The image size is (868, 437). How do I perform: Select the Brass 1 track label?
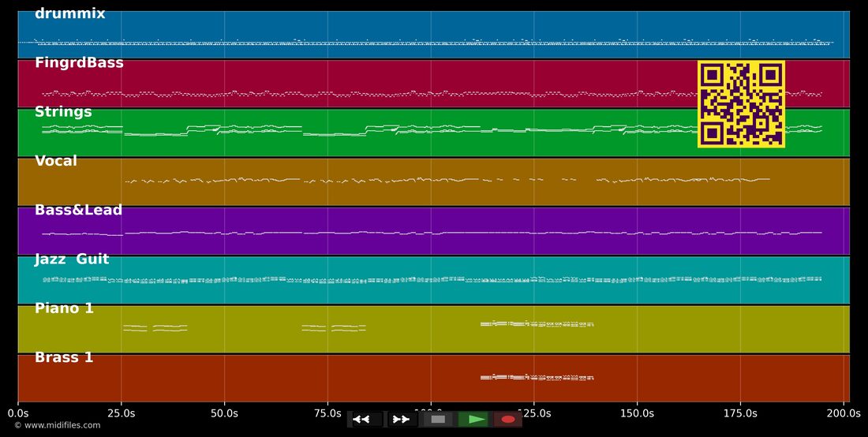point(64,357)
